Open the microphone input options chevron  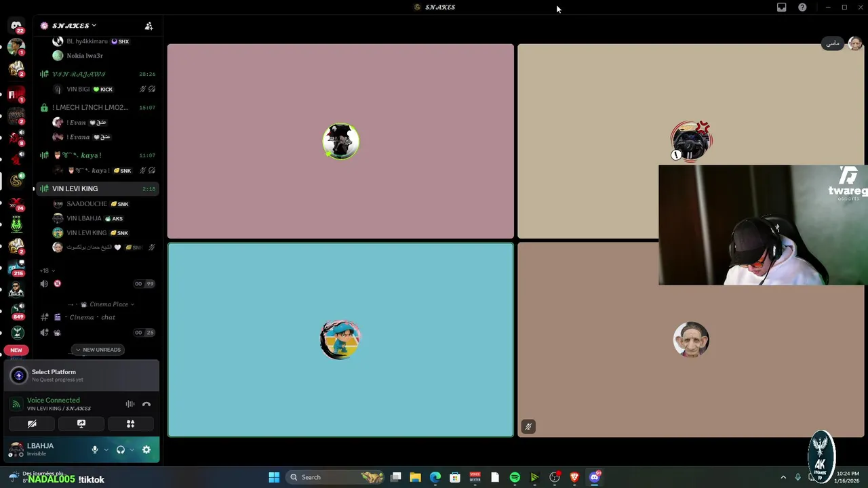pyautogui.click(x=106, y=450)
